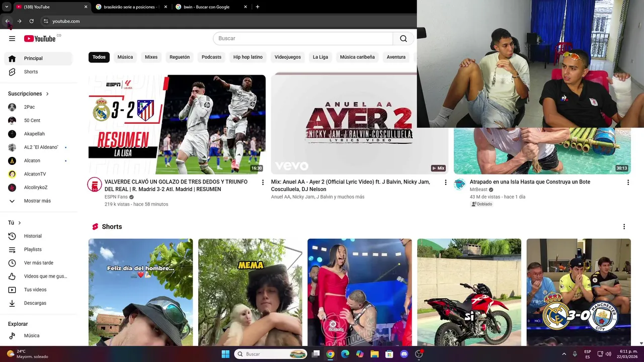The image size is (644, 362).
Task: Open Real Madrid 3-0 Manchester City short
Action: tap(579, 293)
